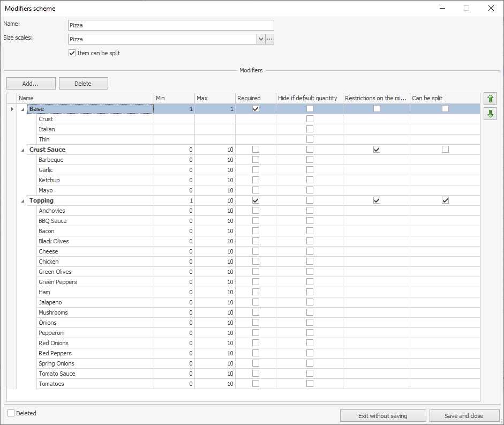The image size is (504, 425).
Task: Click Exit without saving
Action: [383, 416]
